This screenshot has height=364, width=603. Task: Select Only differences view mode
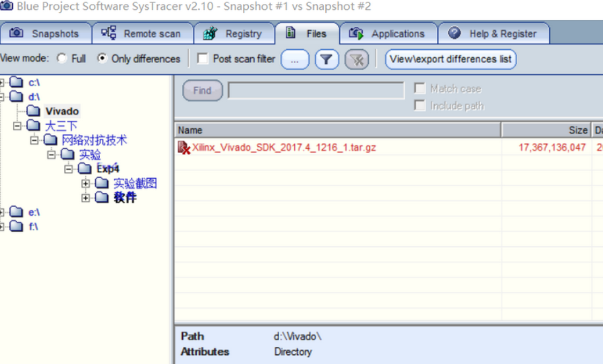click(x=102, y=58)
